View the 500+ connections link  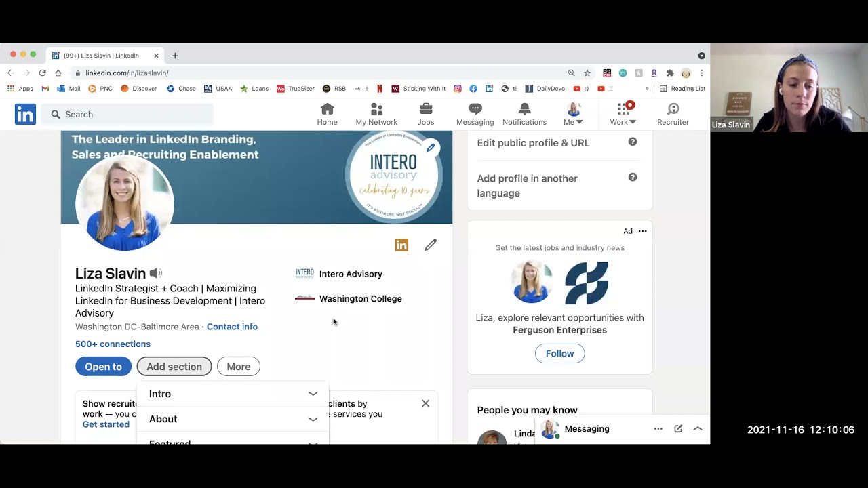[x=113, y=344]
